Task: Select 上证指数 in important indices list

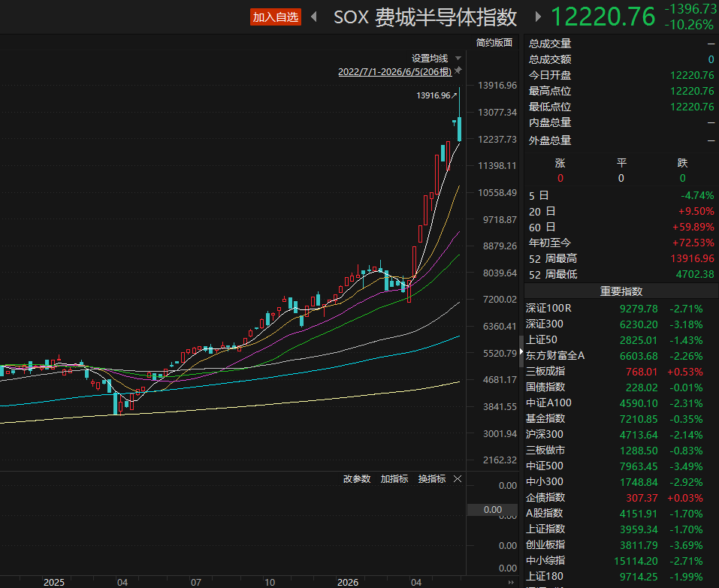Action: coord(621,529)
